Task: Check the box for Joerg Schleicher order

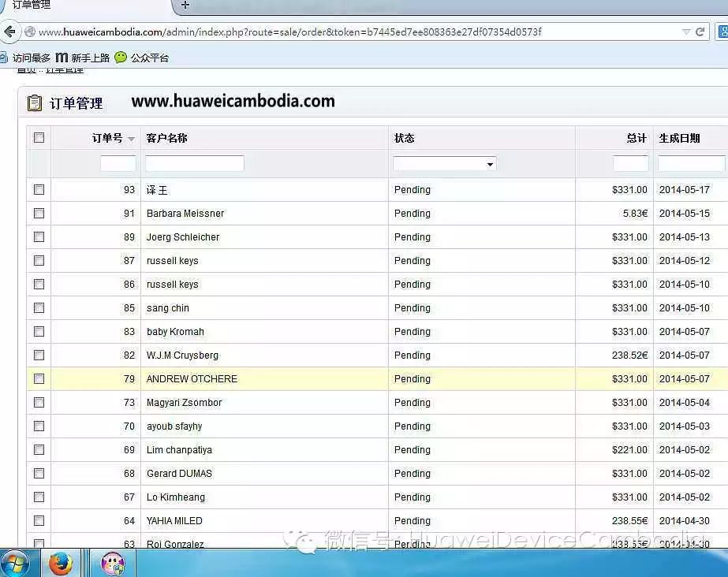Action: tap(39, 236)
